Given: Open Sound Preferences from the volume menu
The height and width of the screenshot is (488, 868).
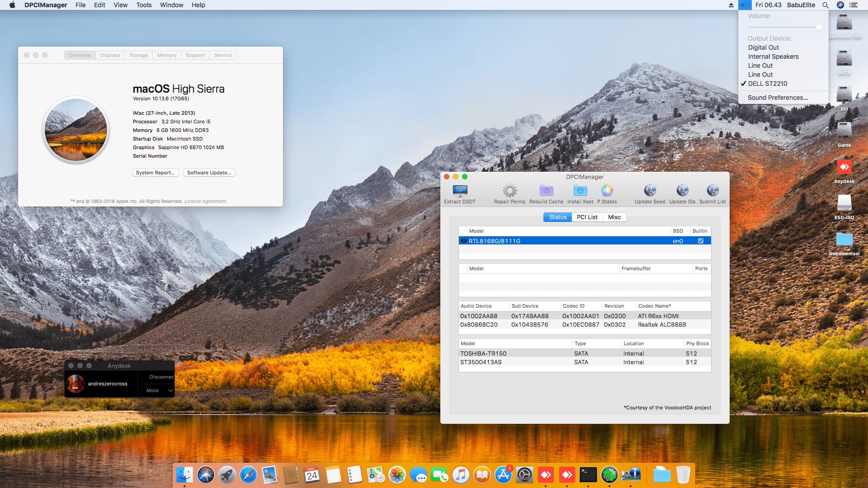Looking at the screenshot, I should point(778,97).
